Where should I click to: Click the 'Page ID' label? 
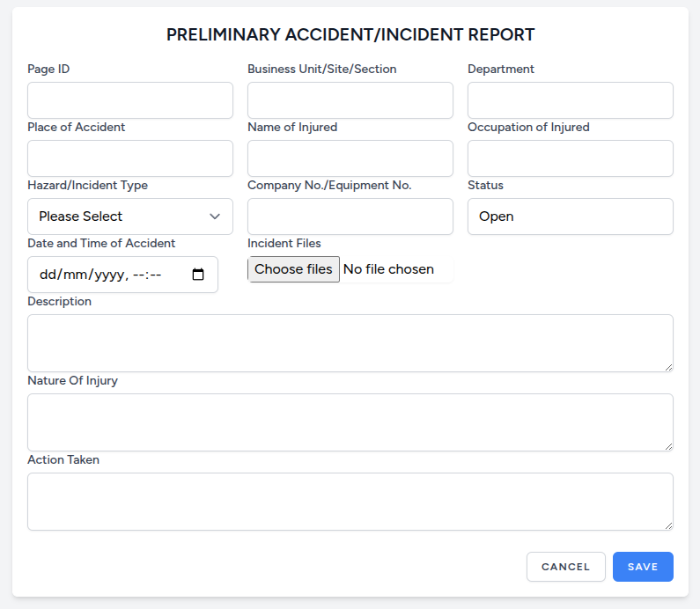[48, 69]
